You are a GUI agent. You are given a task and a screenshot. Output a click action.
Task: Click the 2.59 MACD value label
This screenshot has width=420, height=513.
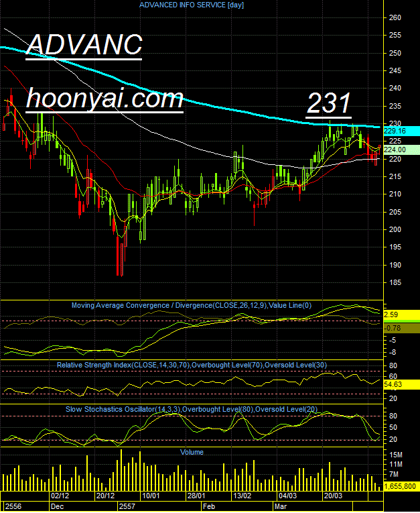[401, 315]
